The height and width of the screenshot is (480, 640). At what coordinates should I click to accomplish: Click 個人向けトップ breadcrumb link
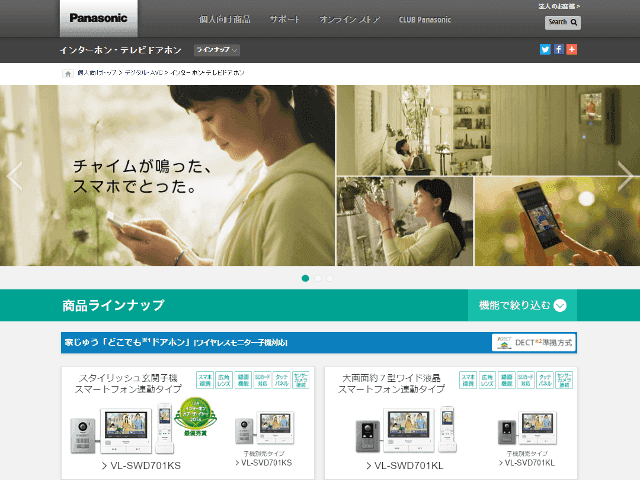point(97,73)
